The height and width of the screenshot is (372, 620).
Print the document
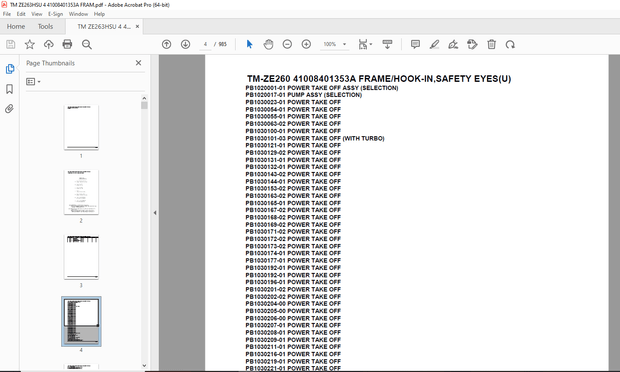67,44
